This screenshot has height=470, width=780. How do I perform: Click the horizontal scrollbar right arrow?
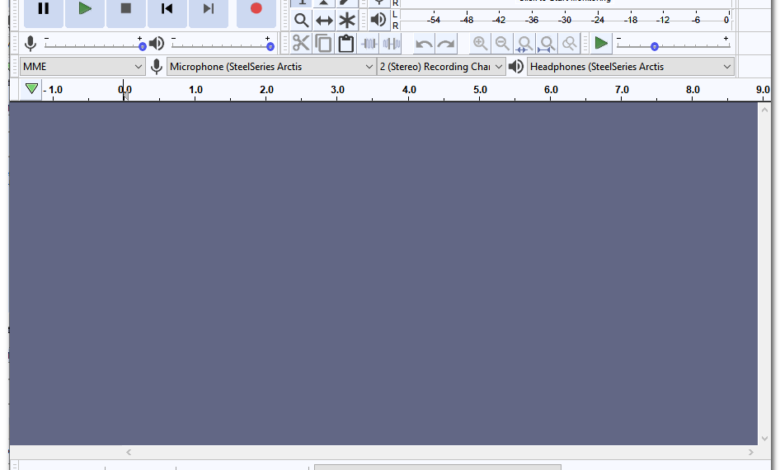pyautogui.click(x=751, y=452)
